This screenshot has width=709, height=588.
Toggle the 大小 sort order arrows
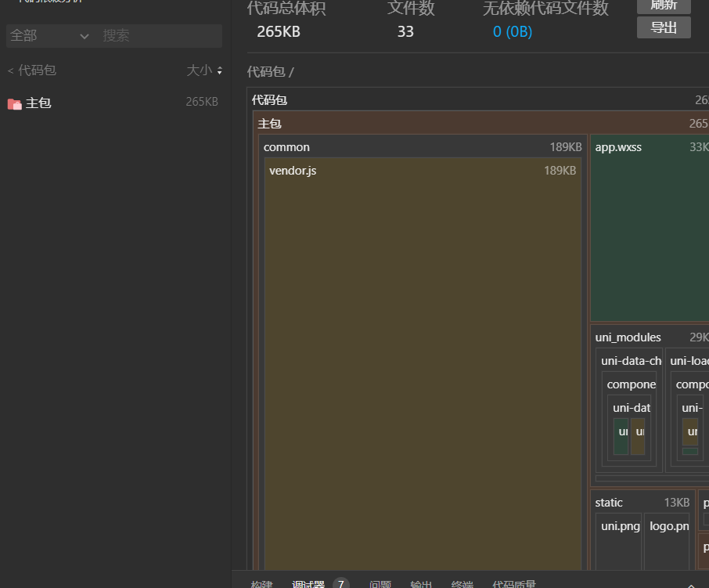pyautogui.click(x=220, y=70)
